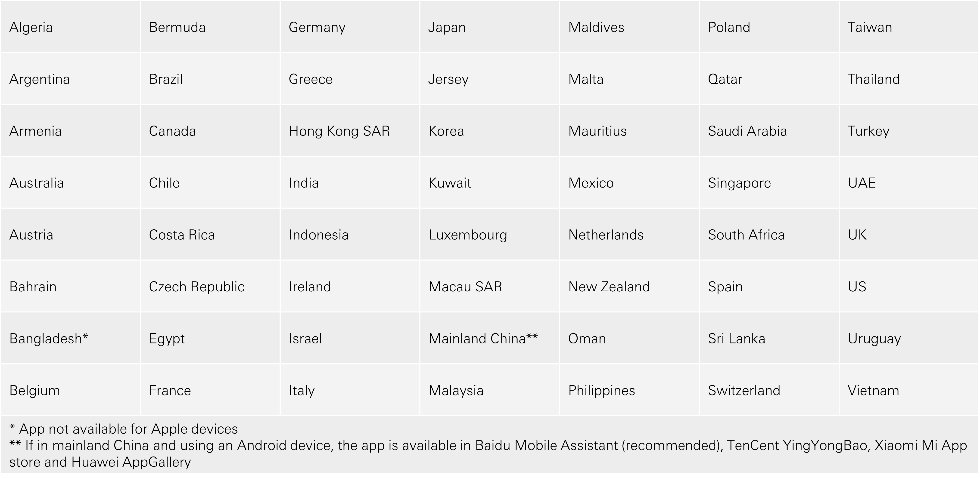Viewport: 980px width, 478px height.
Task: Click the Germany country cell
Action: pyautogui.click(x=350, y=27)
